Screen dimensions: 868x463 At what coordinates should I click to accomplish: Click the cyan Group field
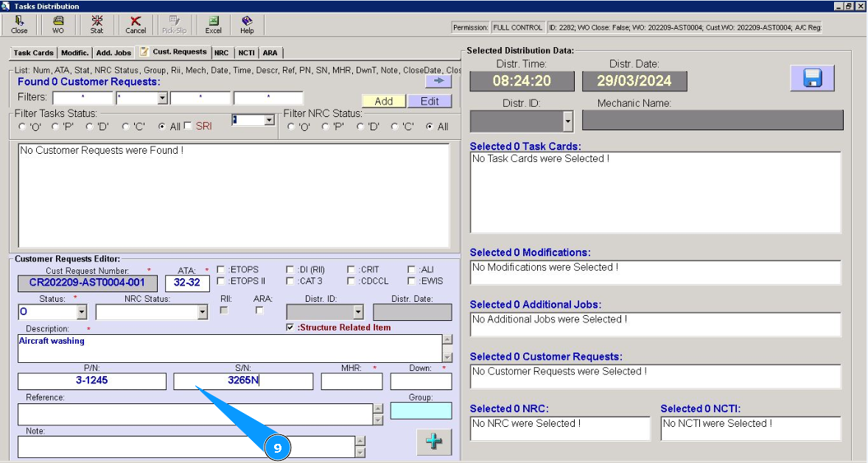[421, 411]
